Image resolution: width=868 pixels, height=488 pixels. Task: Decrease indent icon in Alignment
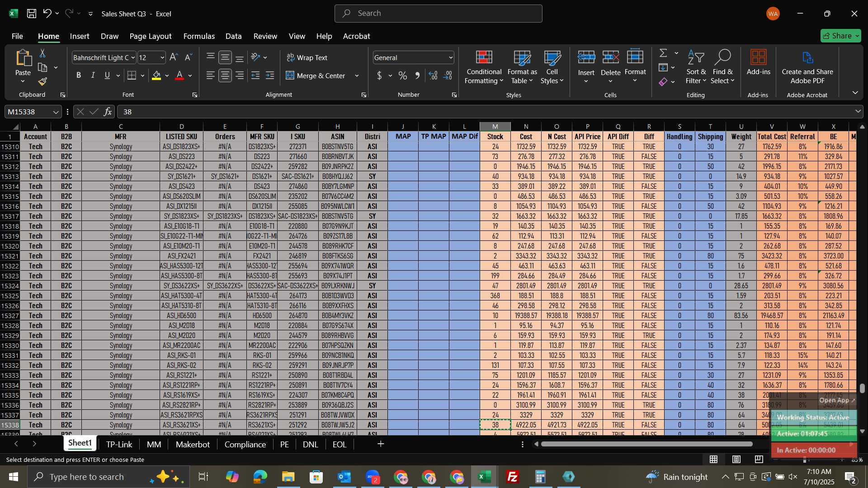(255, 75)
